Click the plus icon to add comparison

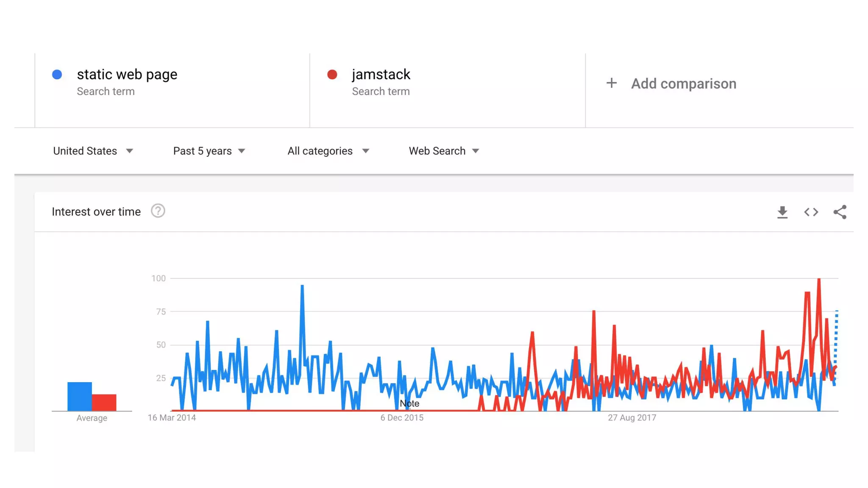pyautogui.click(x=611, y=83)
